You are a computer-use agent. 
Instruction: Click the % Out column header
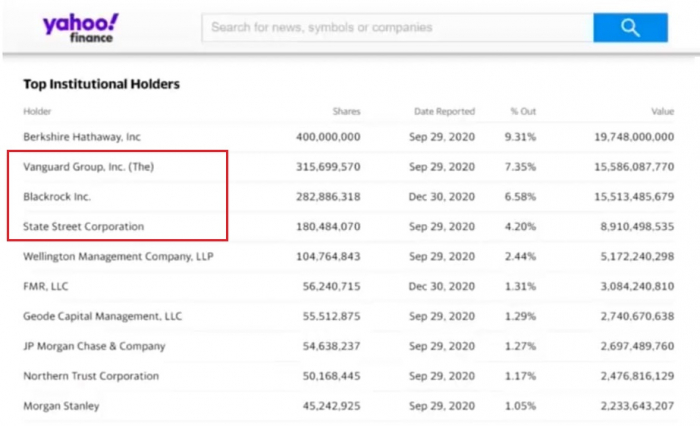coord(523,111)
